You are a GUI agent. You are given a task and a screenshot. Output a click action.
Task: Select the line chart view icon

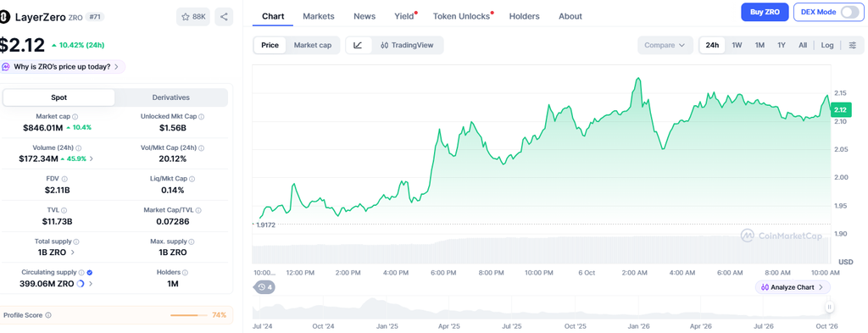[359, 46]
